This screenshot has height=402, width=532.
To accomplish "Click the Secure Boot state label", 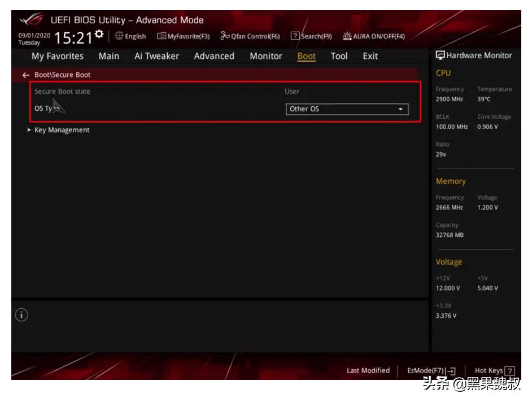I will coord(63,92).
